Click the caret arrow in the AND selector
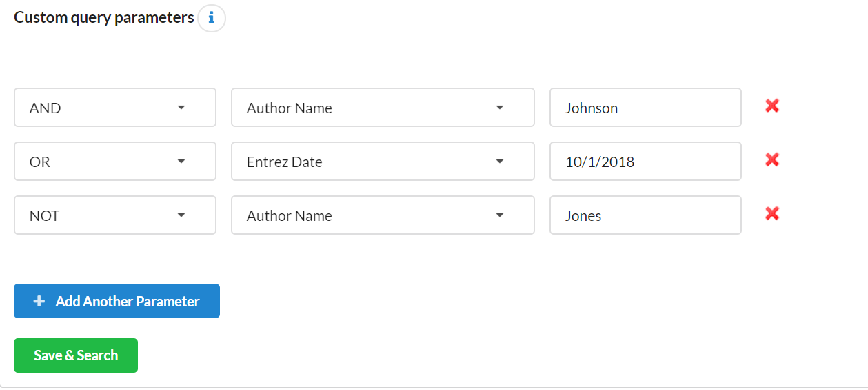The image size is (868, 390). click(x=181, y=108)
